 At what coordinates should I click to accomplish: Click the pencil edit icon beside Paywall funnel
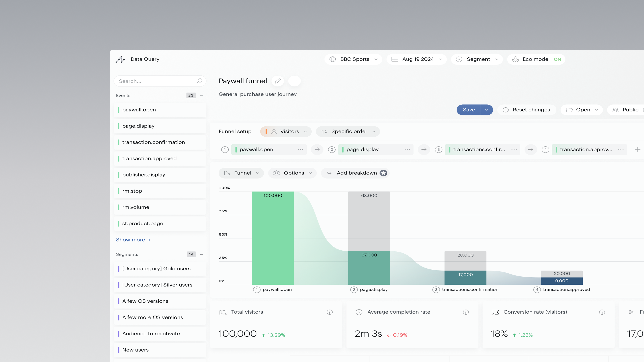(x=278, y=81)
